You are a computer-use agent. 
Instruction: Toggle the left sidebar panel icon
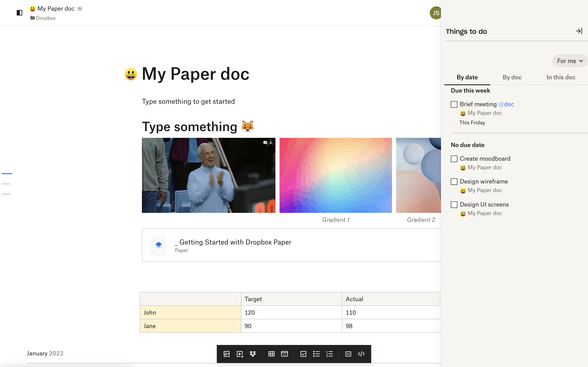[19, 13]
